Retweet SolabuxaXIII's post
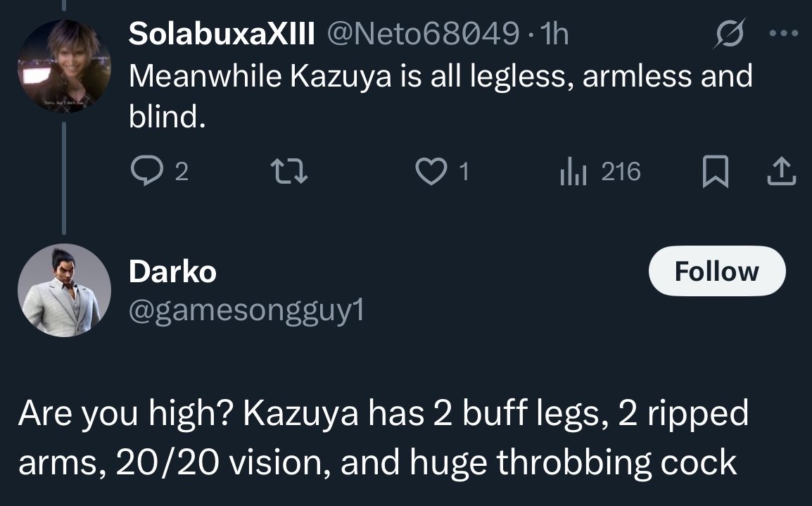812x506 pixels. tap(290, 172)
